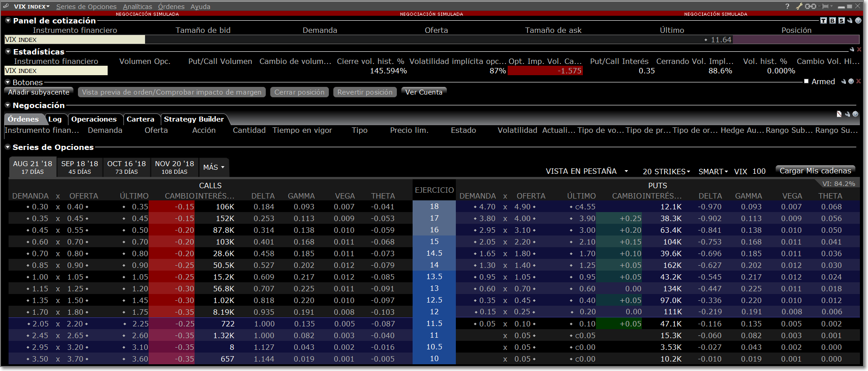The width and height of the screenshot is (868, 371).
Task: Click ask dot marker next to 4.90 put
Action: click(534, 207)
